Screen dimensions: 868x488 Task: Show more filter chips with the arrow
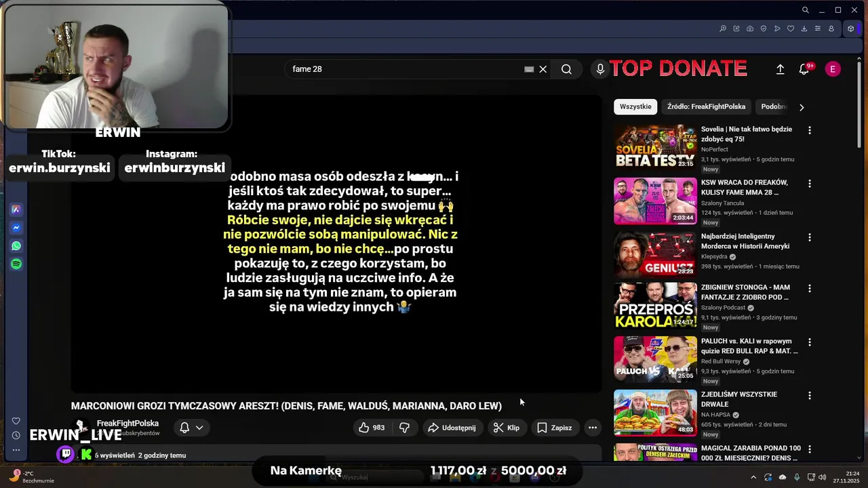pyautogui.click(x=802, y=107)
